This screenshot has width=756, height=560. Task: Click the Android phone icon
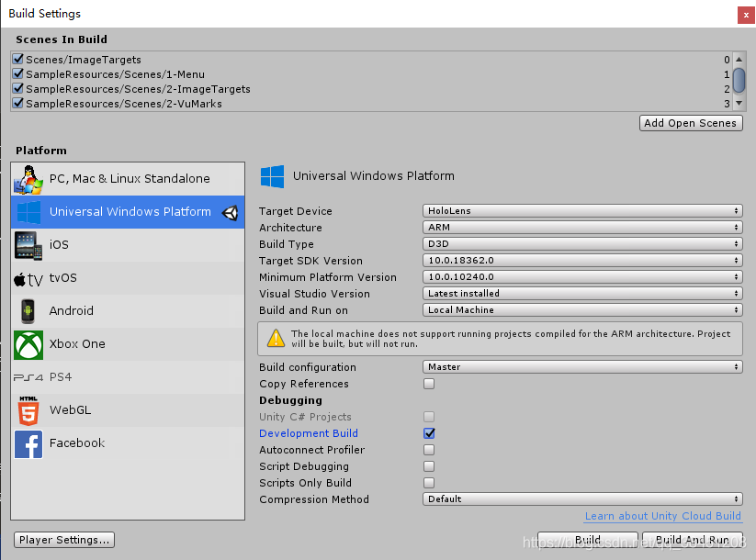(x=28, y=311)
